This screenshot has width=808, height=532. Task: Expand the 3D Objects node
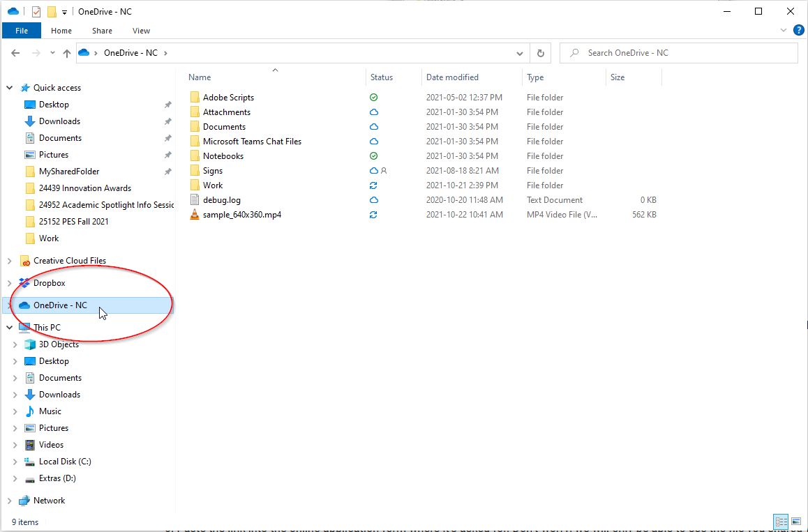(15, 344)
